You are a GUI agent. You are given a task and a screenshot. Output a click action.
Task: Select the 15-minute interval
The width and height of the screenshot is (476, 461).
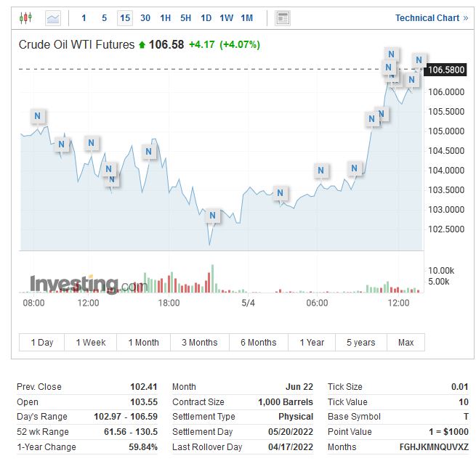click(x=125, y=17)
